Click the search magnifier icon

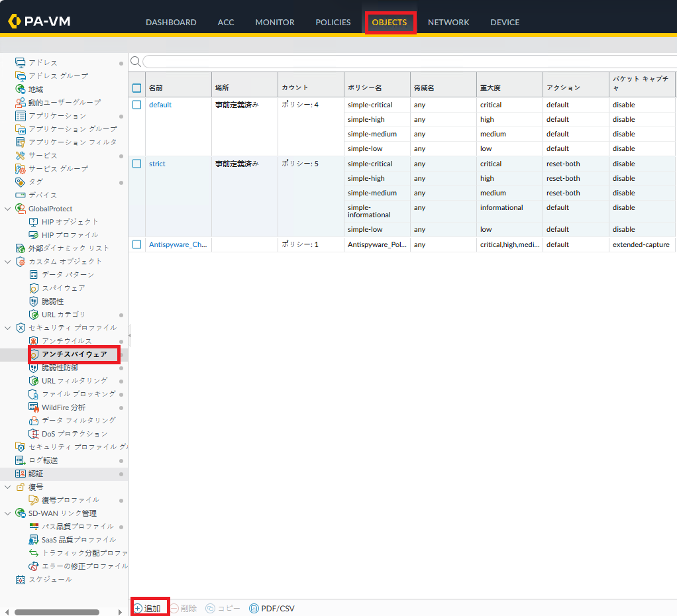[x=135, y=62]
